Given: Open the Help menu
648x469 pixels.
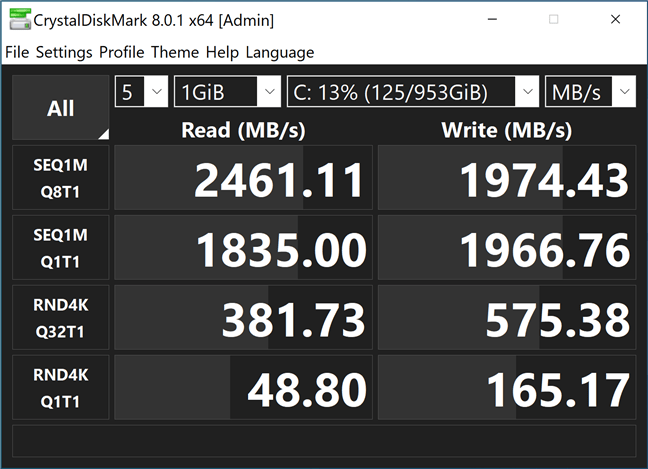Looking at the screenshot, I should [x=222, y=52].
